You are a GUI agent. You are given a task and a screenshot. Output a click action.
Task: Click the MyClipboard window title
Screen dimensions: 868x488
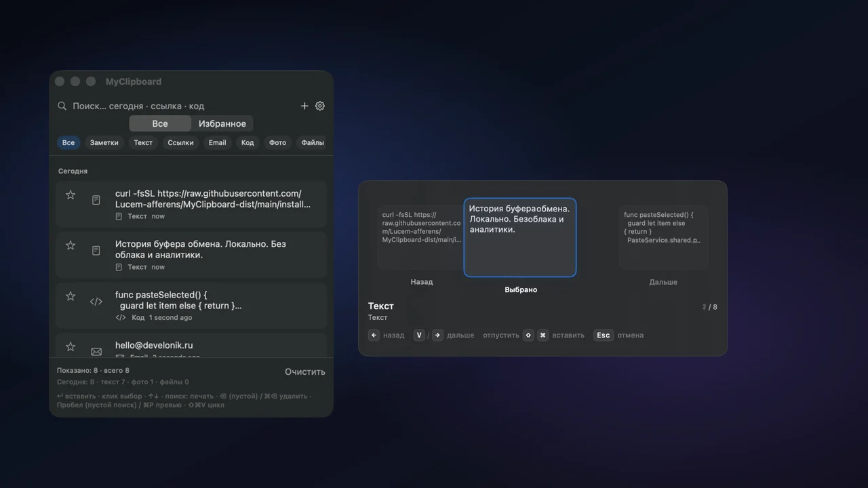click(x=134, y=81)
